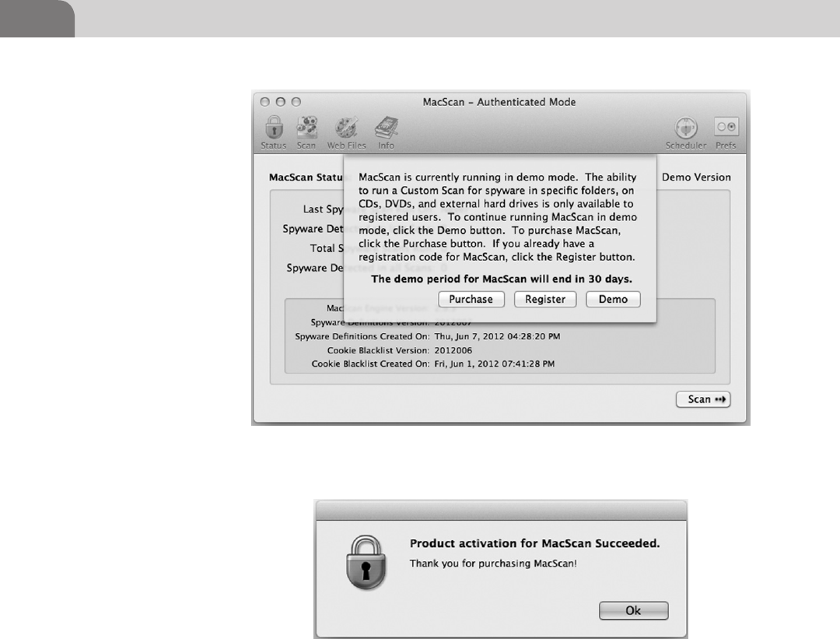Click the 'MacScan Status' heading
The width and height of the screenshot is (840, 639).
[x=306, y=177]
